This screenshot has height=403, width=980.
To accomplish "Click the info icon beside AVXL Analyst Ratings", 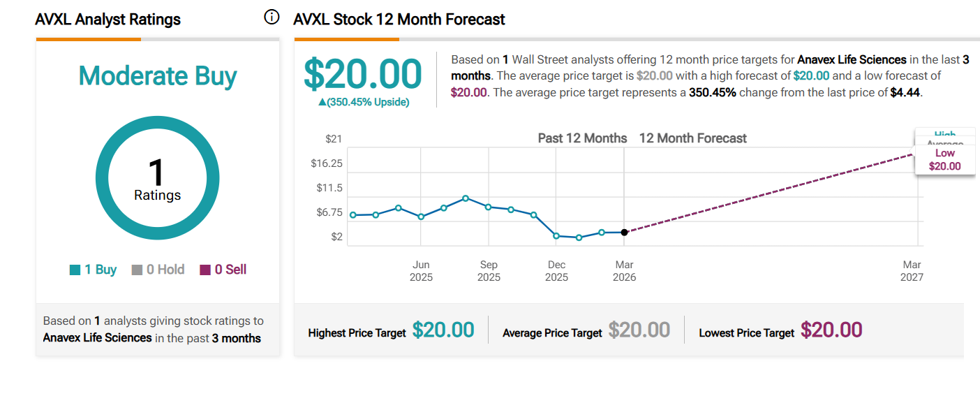I will [x=272, y=17].
